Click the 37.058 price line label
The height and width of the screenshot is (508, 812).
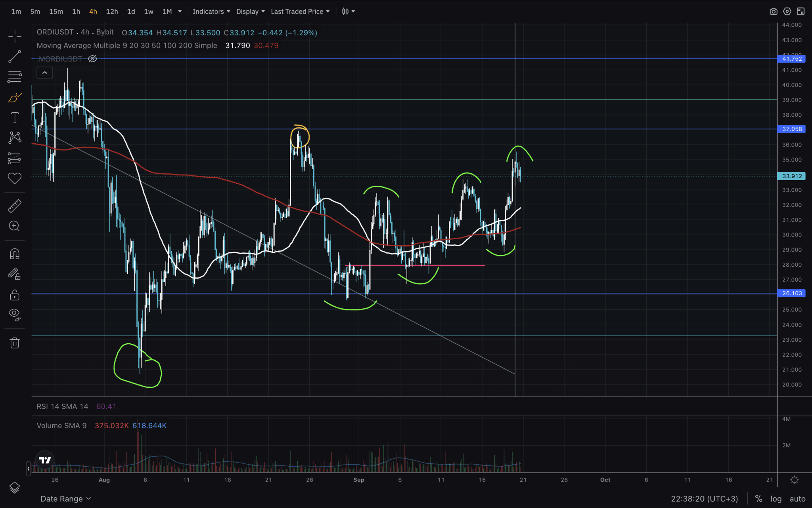point(792,129)
